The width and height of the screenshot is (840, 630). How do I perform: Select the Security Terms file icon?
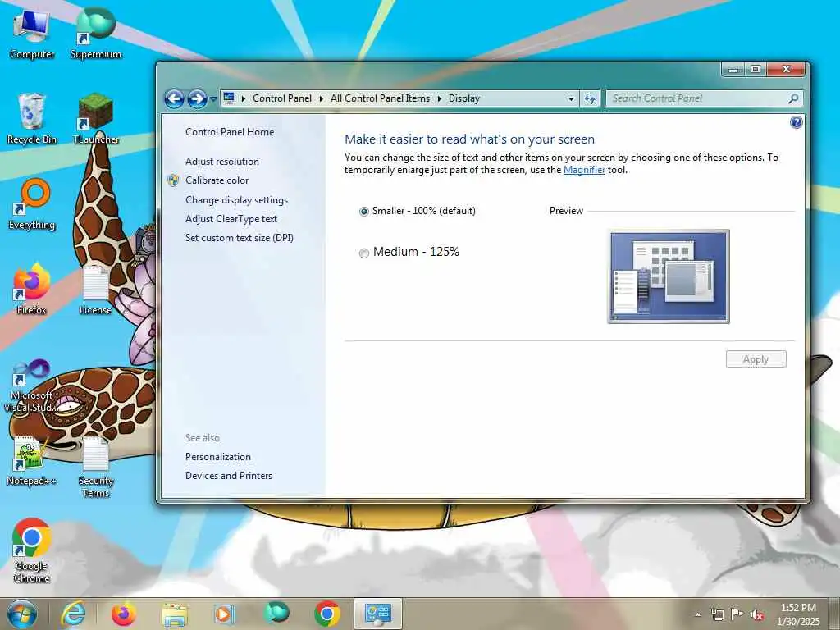click(96, 467)
